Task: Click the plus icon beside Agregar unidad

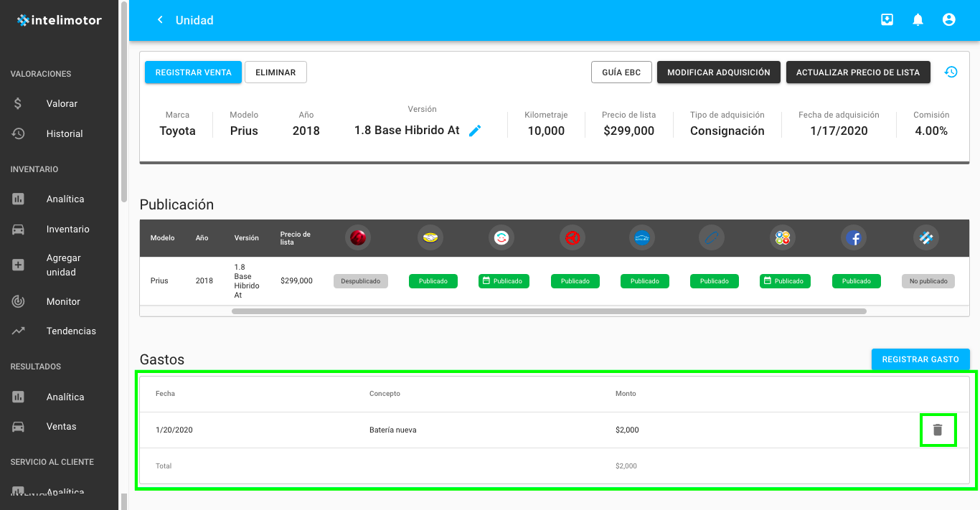Action: point(18,265)
